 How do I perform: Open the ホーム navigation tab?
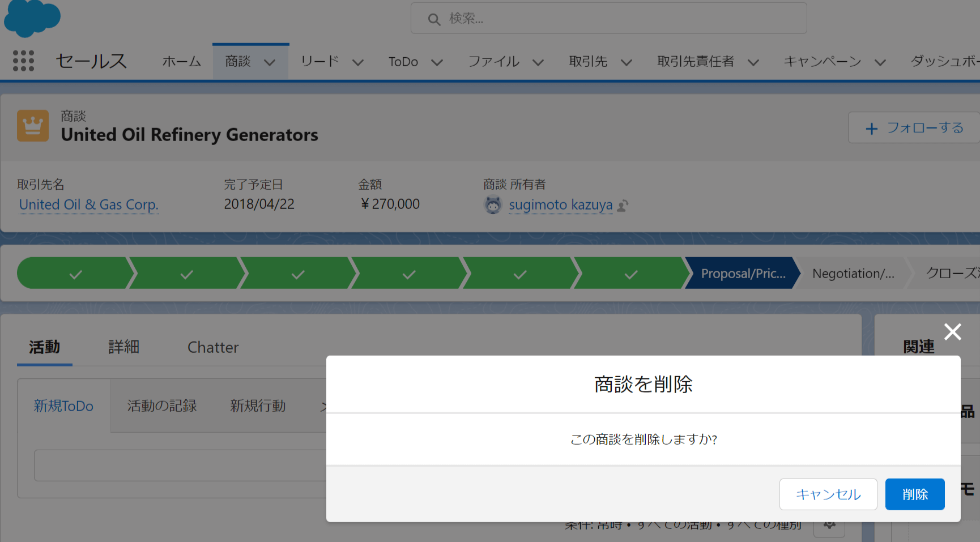coord(182,61)
